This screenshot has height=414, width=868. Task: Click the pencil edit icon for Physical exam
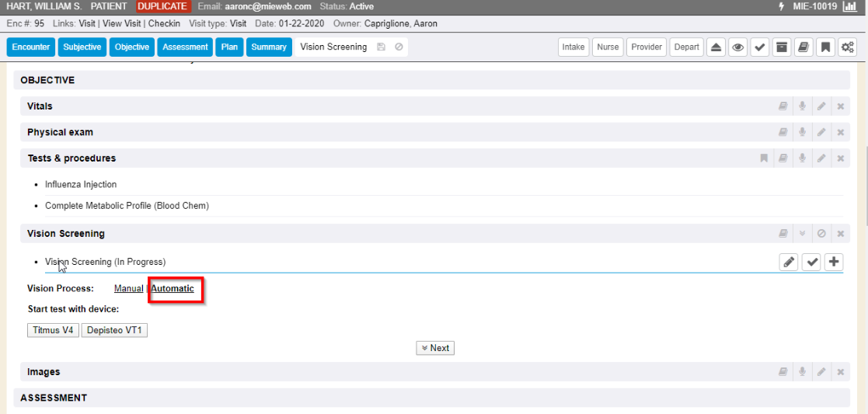pos(821,133)
